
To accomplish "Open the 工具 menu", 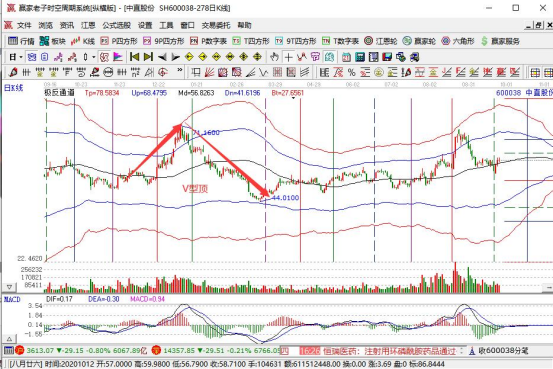I will click(x=166, y=25).
